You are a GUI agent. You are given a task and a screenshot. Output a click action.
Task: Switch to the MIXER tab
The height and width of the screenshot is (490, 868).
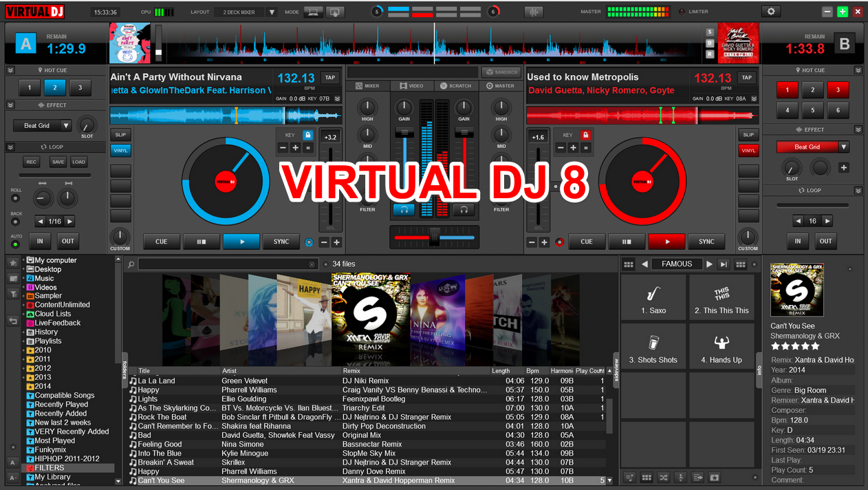(x=367, y=86)
